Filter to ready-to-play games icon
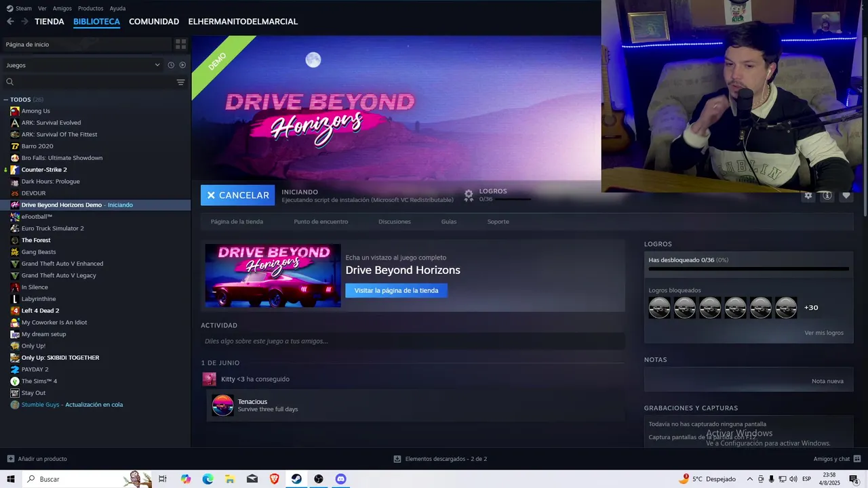 coord(182,65)
